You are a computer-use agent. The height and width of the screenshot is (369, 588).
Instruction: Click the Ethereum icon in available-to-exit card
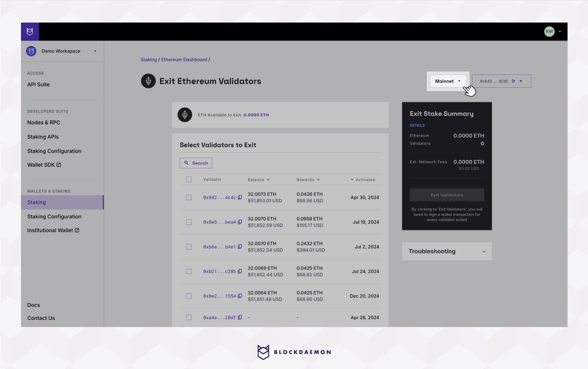pyautogui.click(x=185, y=115)
